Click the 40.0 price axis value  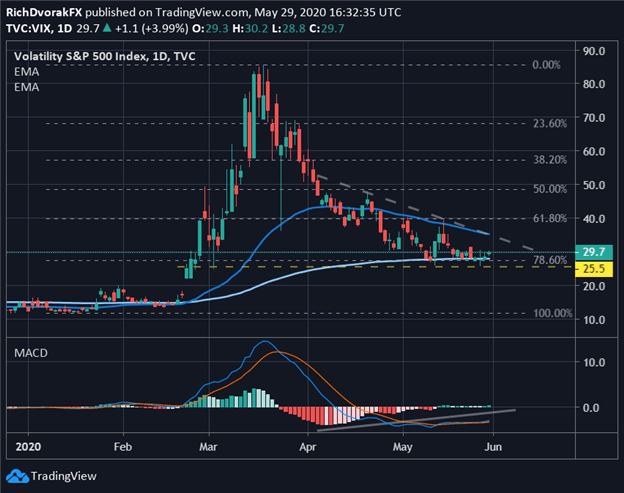pos(594,218)
